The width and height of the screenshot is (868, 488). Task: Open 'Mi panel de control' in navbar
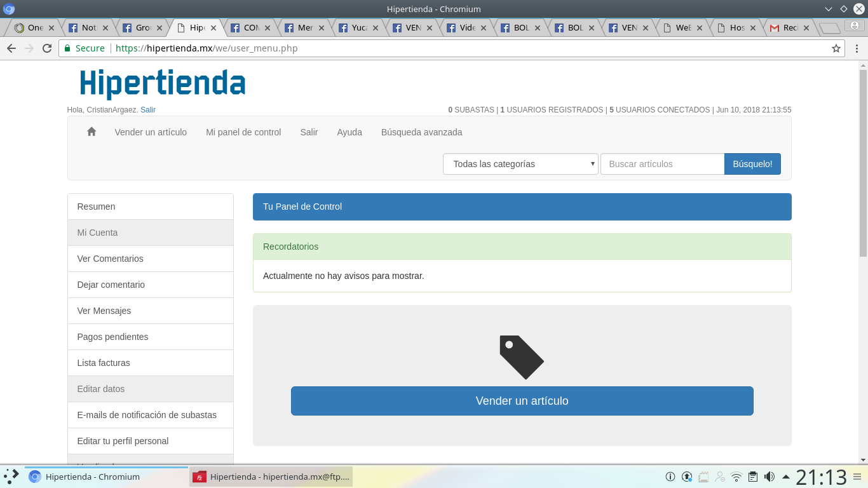point(243,132)
